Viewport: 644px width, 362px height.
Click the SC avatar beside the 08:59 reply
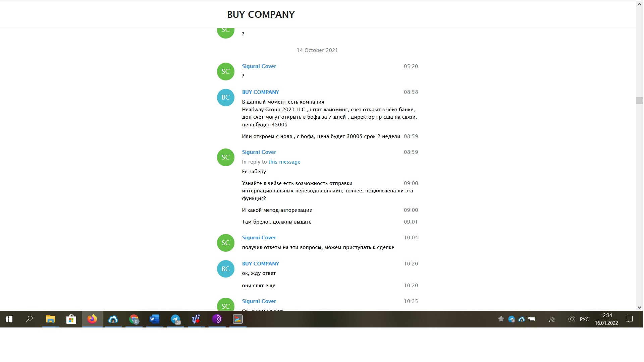[226, 158]
